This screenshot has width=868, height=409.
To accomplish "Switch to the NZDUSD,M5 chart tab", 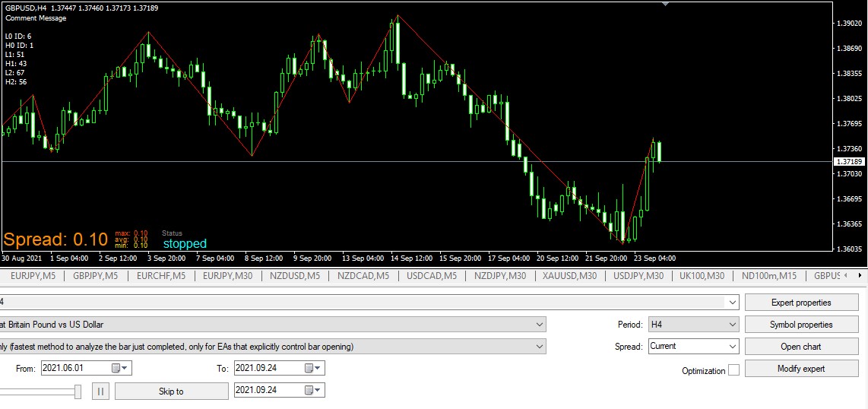I will tap(294, 275).
